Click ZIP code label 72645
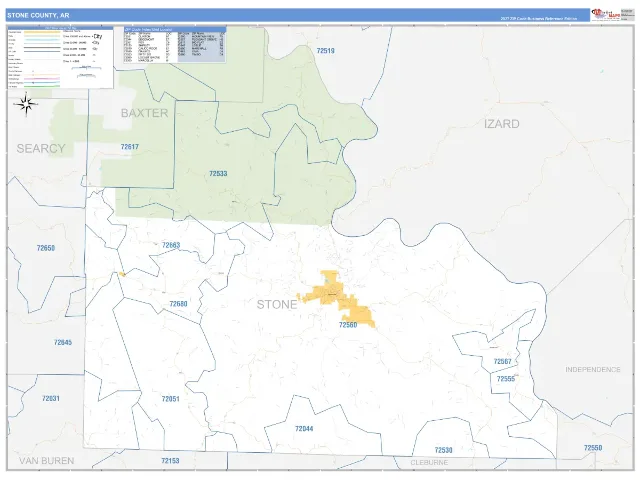The width and height of the screenshot is (640, 480). pyautogui.click(x=63, y=342)
